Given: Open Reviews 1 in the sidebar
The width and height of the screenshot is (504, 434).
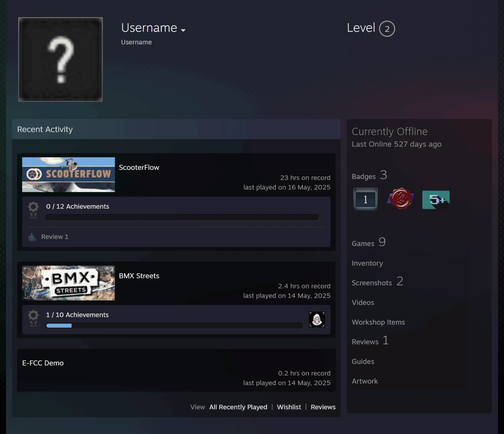Looking at the screenshot, I should pyautogui.click(x=370, y=341).
